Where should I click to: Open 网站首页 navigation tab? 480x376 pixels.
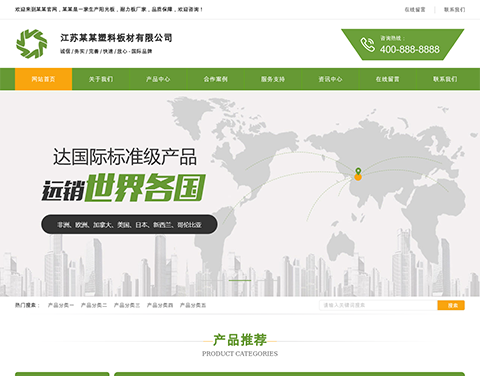tap(43, 79)
